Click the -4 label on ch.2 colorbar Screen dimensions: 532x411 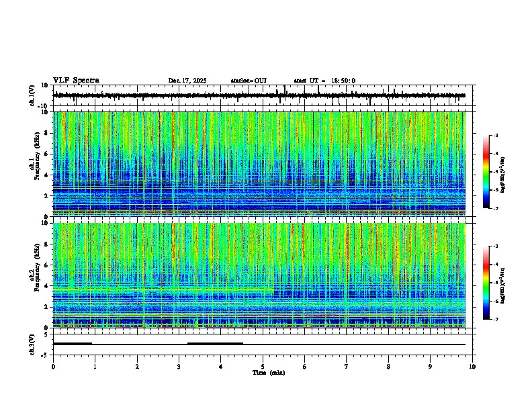[495, 265]
